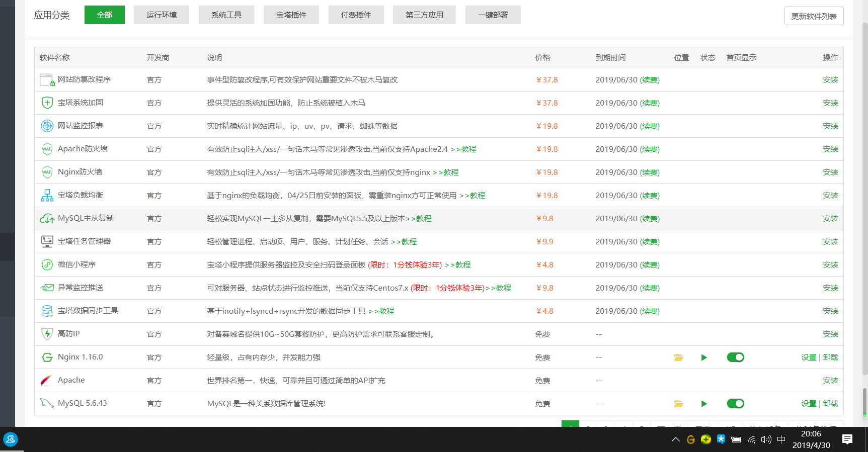Screen dimensions: 868x452
Task: Click the Apache防火墙 WAF icon
Action: 47,149
